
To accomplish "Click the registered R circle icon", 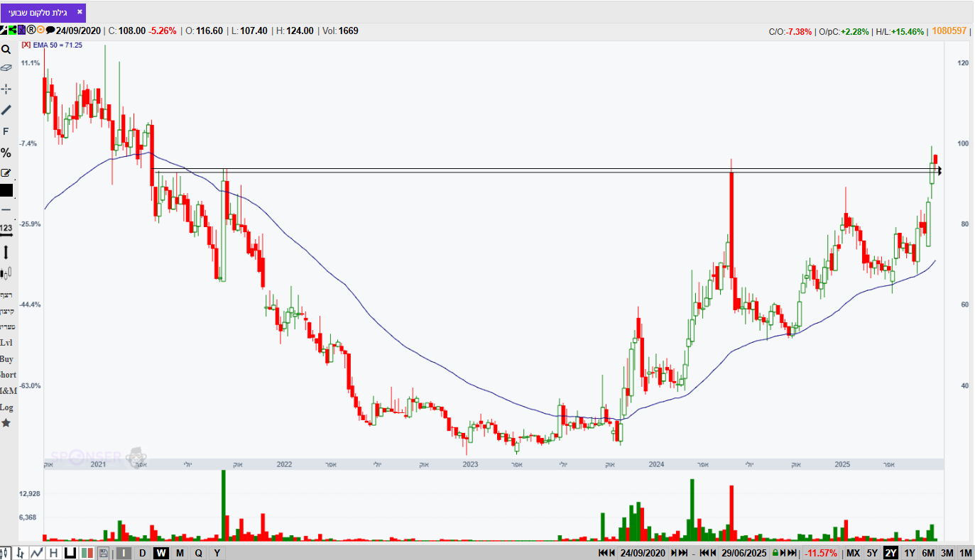I will (x=31, y=31).
